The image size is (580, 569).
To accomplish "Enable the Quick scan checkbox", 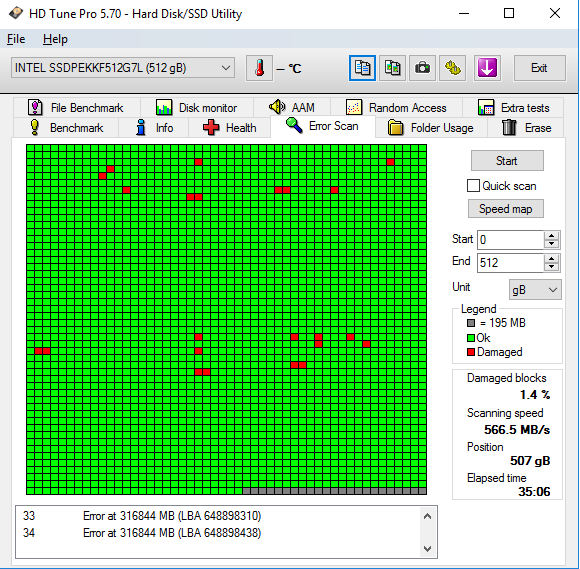I will click(x=473, y=186).
